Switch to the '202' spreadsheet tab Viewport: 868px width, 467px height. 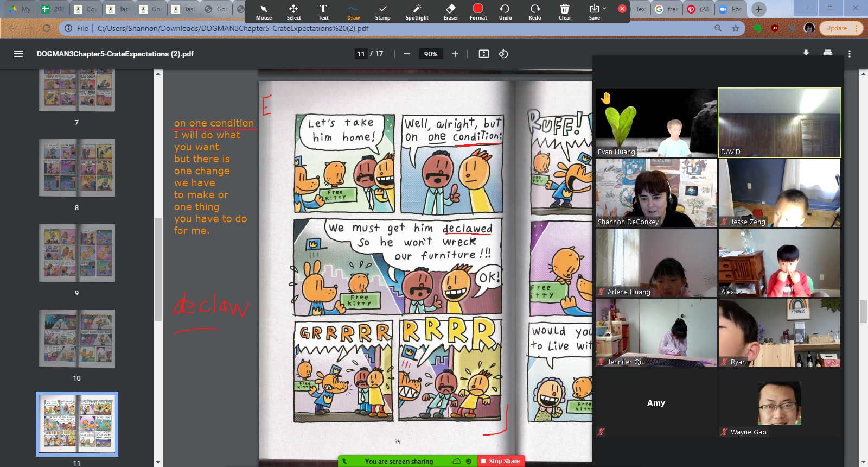click(x=53, y=9)
